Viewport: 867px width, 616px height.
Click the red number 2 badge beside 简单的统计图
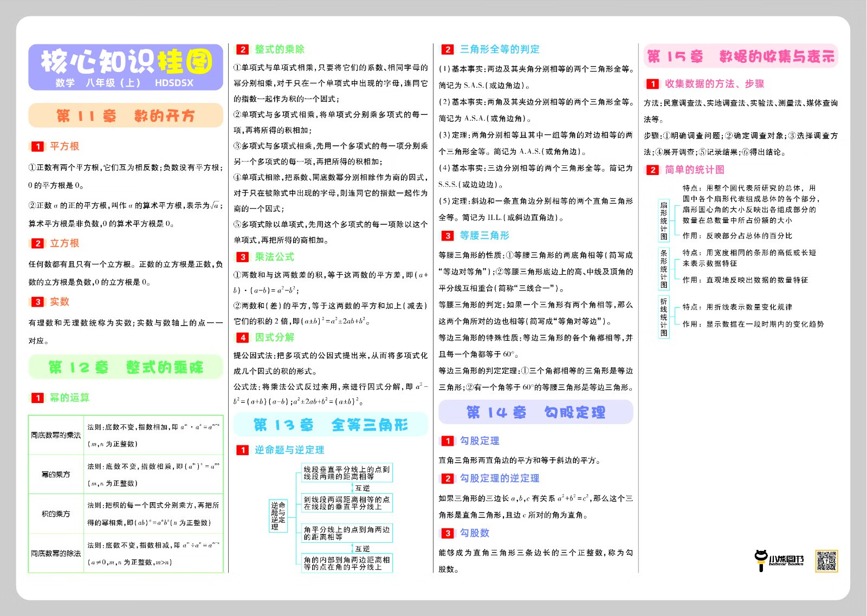(x=652, y=170)
